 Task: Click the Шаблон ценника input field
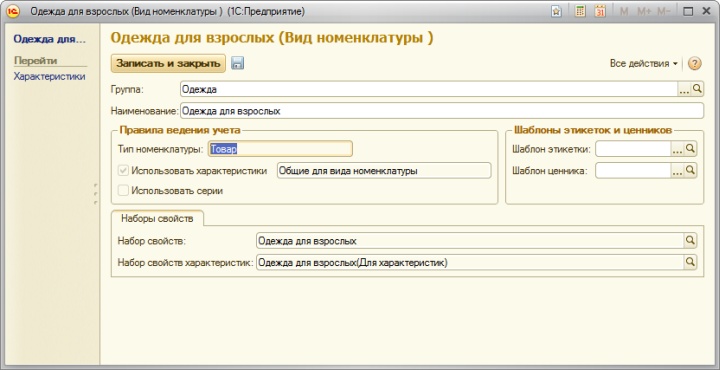point(633,171)
